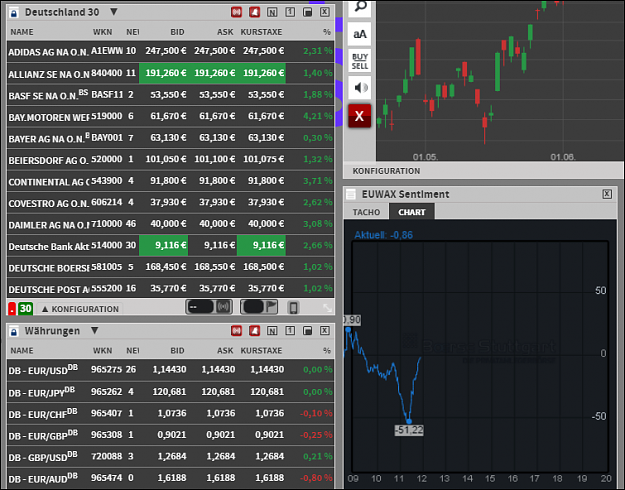
Task: Click the BUY SELL button beside the chart
Action: pyautogui.click(x=360, y=61)
